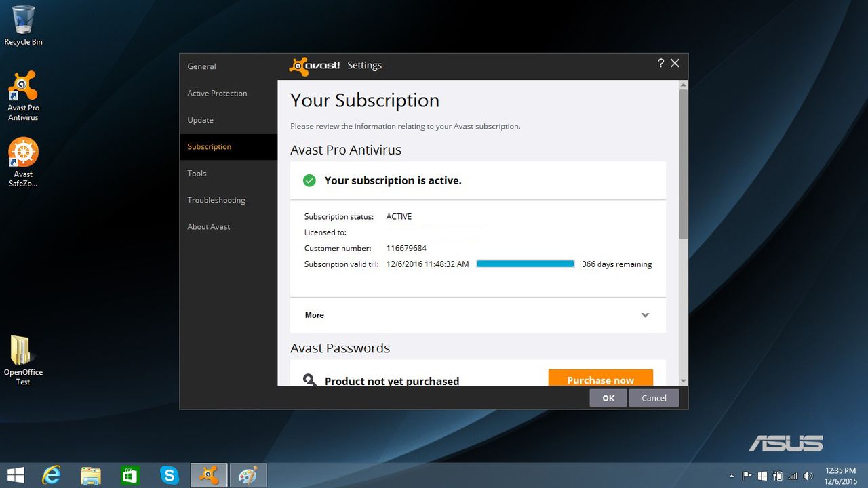The image size is (868, 488).
Task: Select the Subscription sidebar item
Action: pyautogui.click(x=229, y=146)
